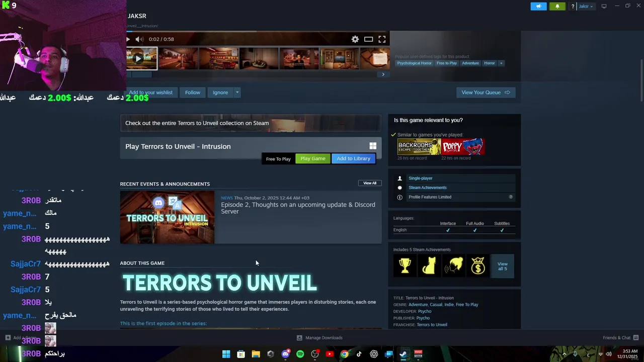Open the Windows Start menu
The width and height of the screenshot is (644, 362).
click(x=226, y=354)
